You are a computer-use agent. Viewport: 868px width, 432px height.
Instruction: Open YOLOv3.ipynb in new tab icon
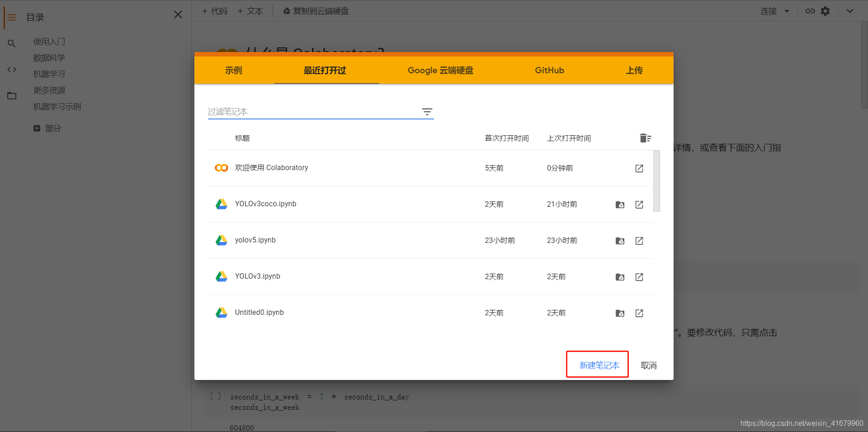639,277
